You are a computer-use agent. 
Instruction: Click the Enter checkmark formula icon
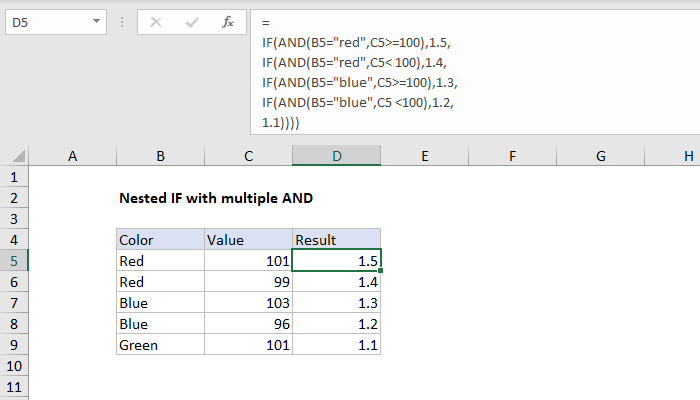tap(190, 21)
